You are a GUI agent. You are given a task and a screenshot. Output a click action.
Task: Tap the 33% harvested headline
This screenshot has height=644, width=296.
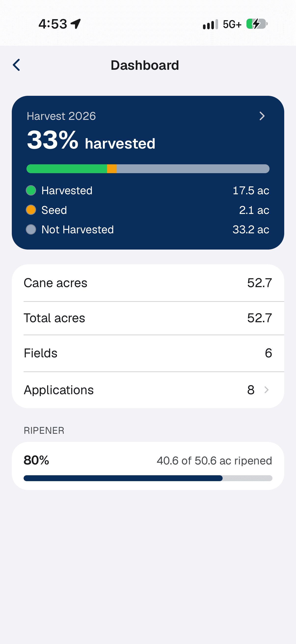pos(91,140)
